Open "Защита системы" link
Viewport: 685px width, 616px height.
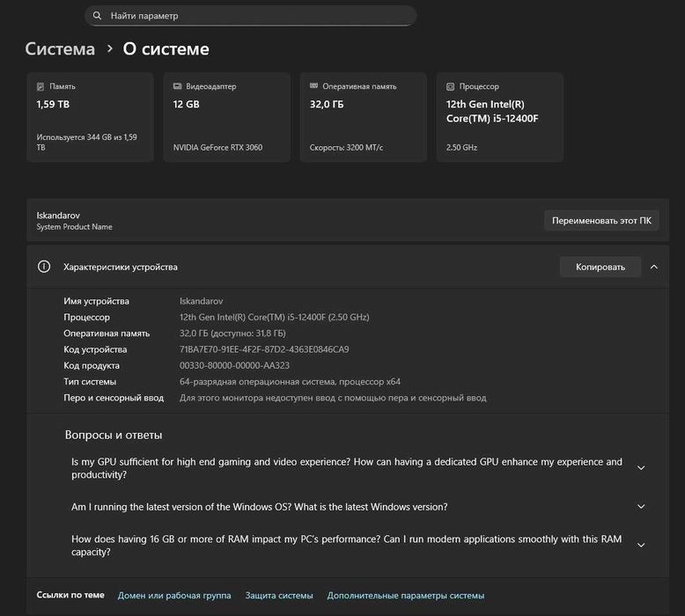[x=279, y=596]
